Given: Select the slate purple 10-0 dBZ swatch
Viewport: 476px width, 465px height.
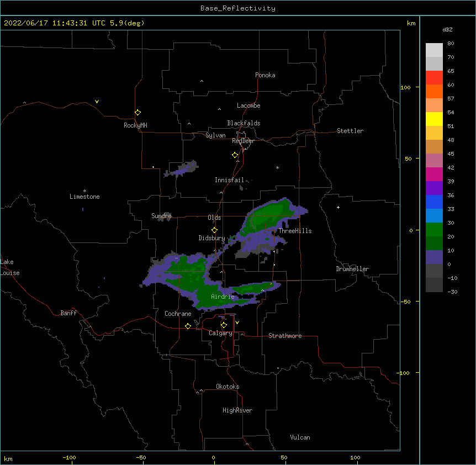Looking at the screenshot, I should pyautogui.click(x=434, y=257).
